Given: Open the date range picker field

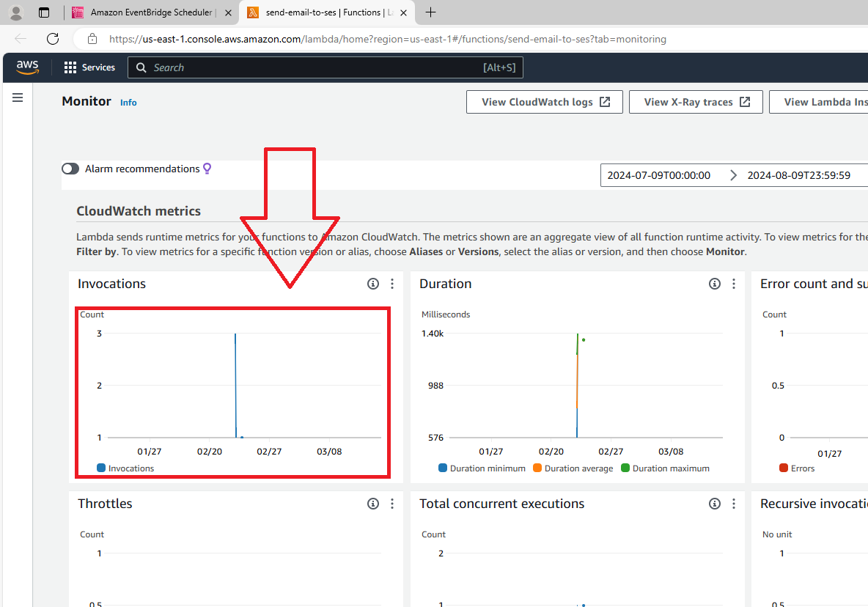Looking at the screenshot, I should click(734, 175).
